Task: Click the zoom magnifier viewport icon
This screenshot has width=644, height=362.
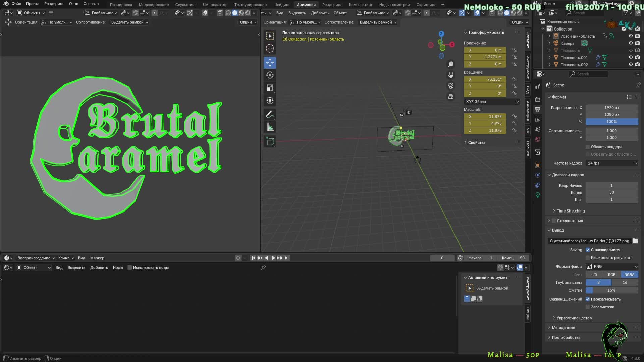Action: (x=451, y=64)
